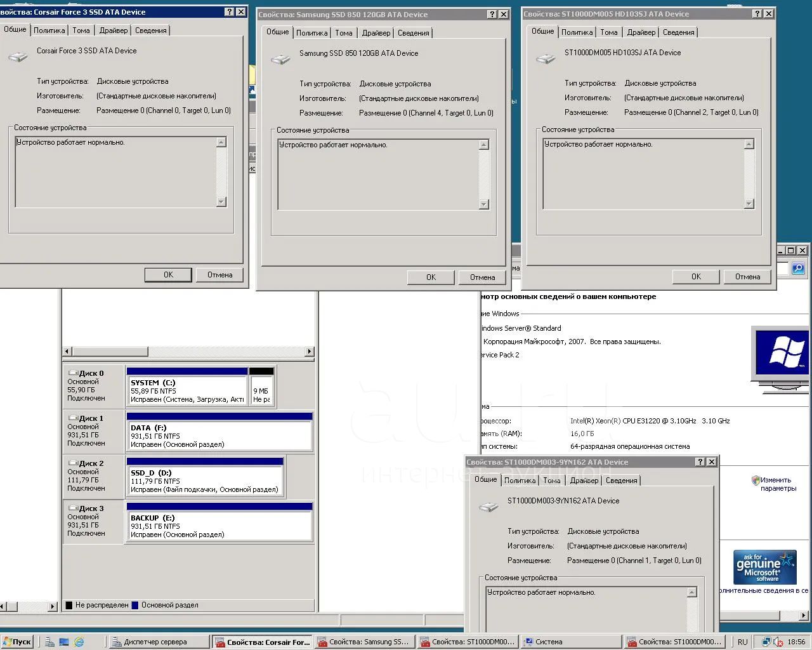Open Тома tab in ST1000DM005 HD103SJ dialog

click(x=609, y=32)
